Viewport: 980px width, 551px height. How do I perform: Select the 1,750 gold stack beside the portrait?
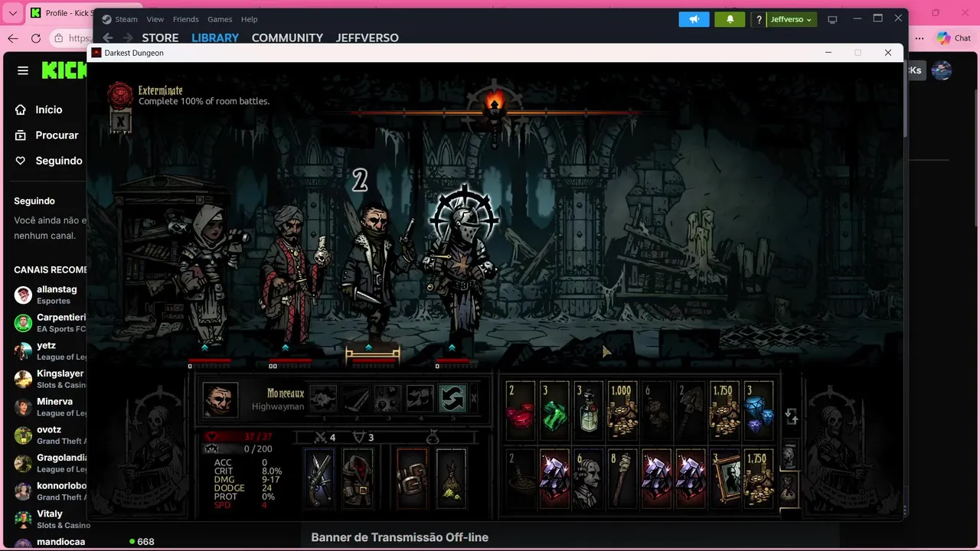758,480
